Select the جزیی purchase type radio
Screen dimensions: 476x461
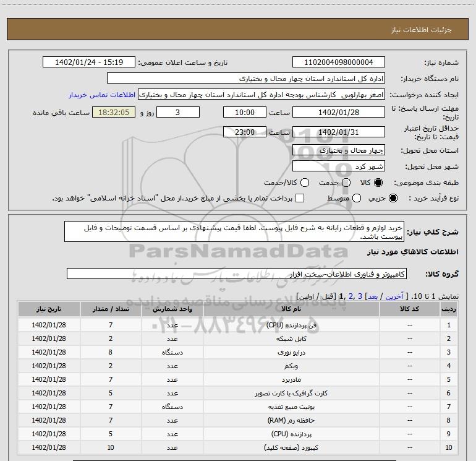pyautogui.click(x=393, y=198)
